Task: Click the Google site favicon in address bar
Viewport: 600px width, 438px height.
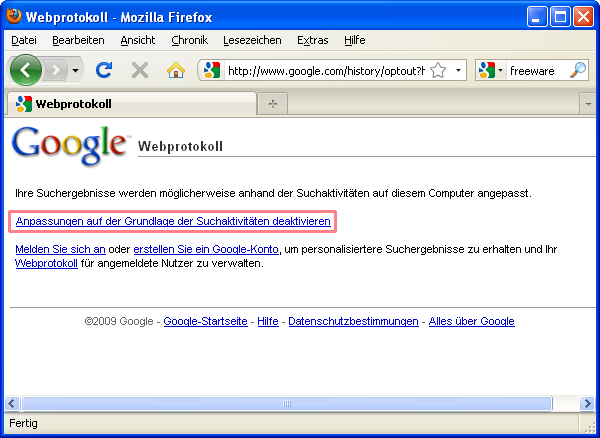Action: [x=212, y=70]
